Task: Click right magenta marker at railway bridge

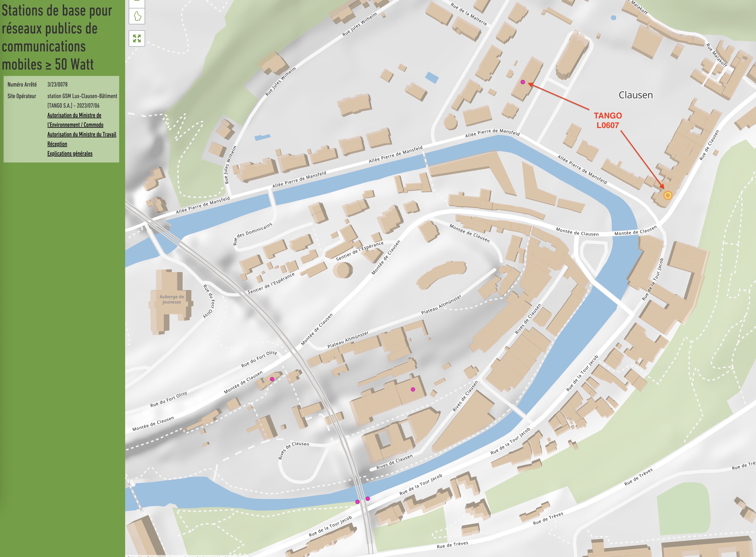Action: pos(368,499)
